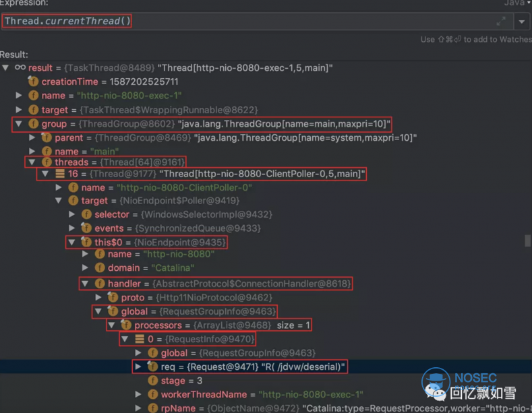This screenshot has height=413, width=532.
Task: Click the field icon beside domain
Action: click(99, 268)
